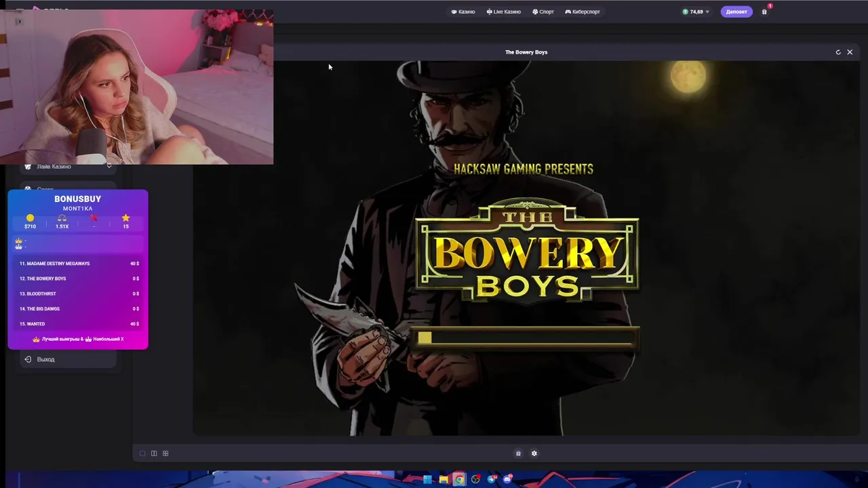Image resolution: width=868 pixels, height=488 pixels.
Task: Open OBS Studio from taskbar
Action: click(x=475, y=479)
